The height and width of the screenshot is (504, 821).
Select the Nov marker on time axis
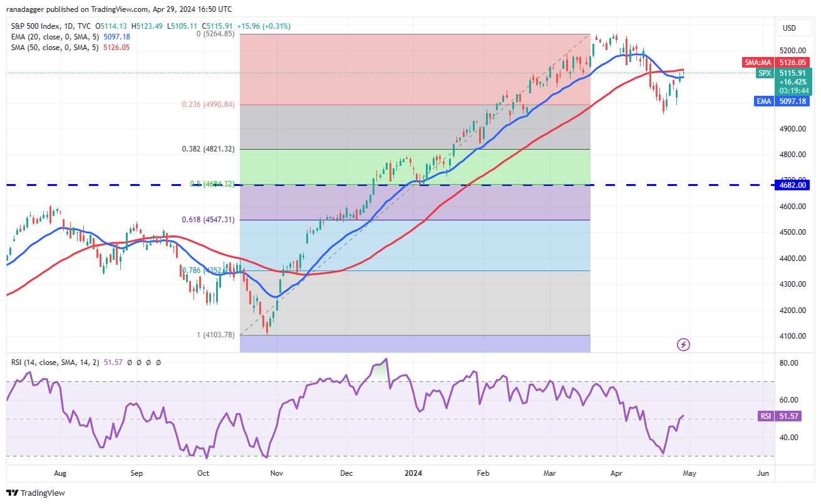click(277, 474)
